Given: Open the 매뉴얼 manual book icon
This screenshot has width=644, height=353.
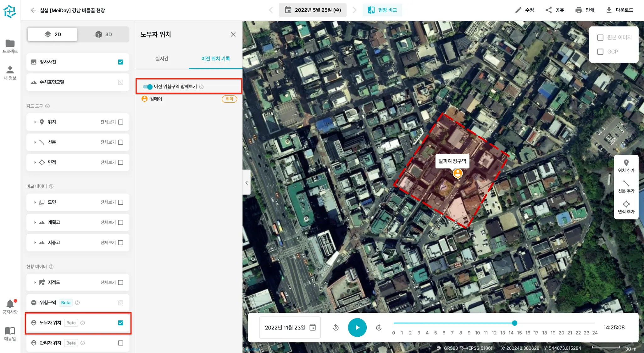Looking at the screenshot, I should (10, 331).
